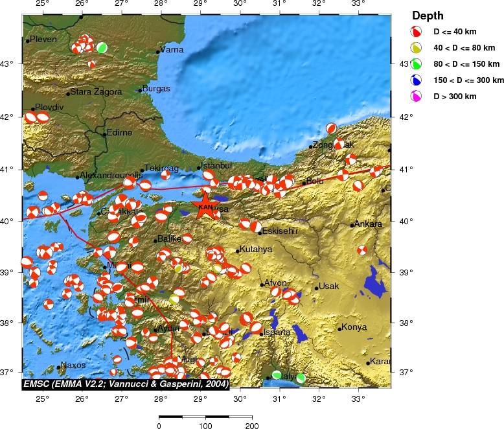Click the blue beachball legend icon
This screenshot has height=429, width=504.
point(418,80)
